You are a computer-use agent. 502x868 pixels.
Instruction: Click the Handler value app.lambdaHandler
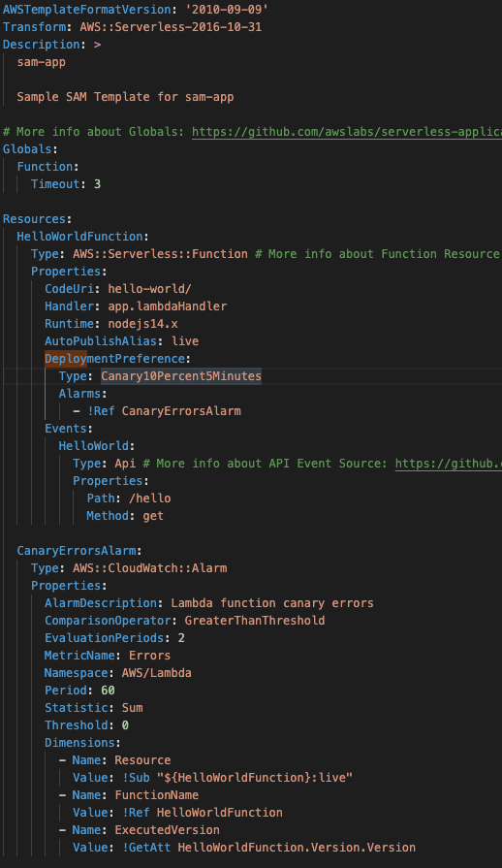[x=167, y=306]
